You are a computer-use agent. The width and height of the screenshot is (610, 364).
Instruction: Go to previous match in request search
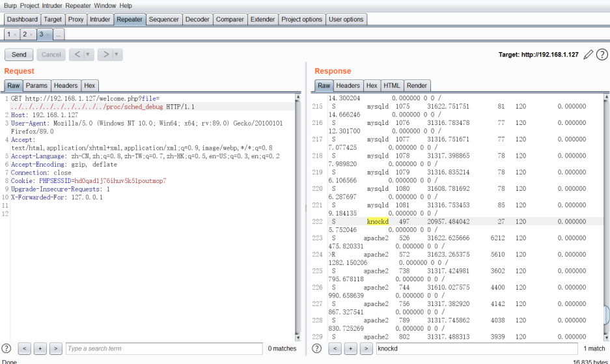(x=24, y=348)
